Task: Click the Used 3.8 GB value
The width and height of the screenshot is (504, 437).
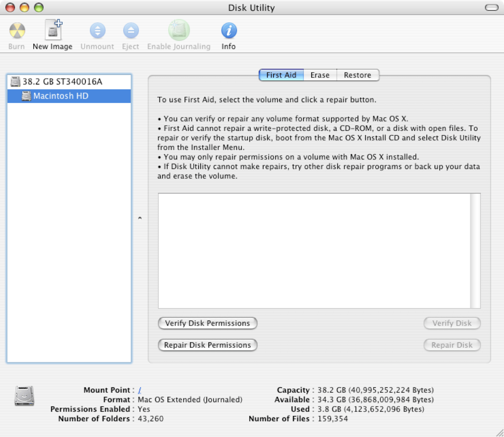Action: click(371, 409)
